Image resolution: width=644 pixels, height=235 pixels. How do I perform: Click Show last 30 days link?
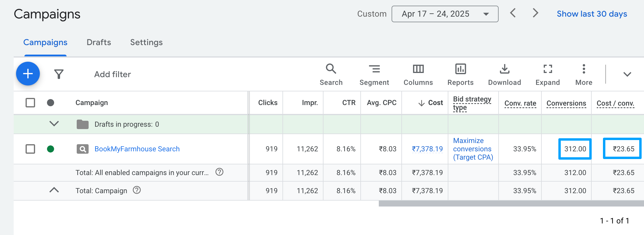pos(592,14)
